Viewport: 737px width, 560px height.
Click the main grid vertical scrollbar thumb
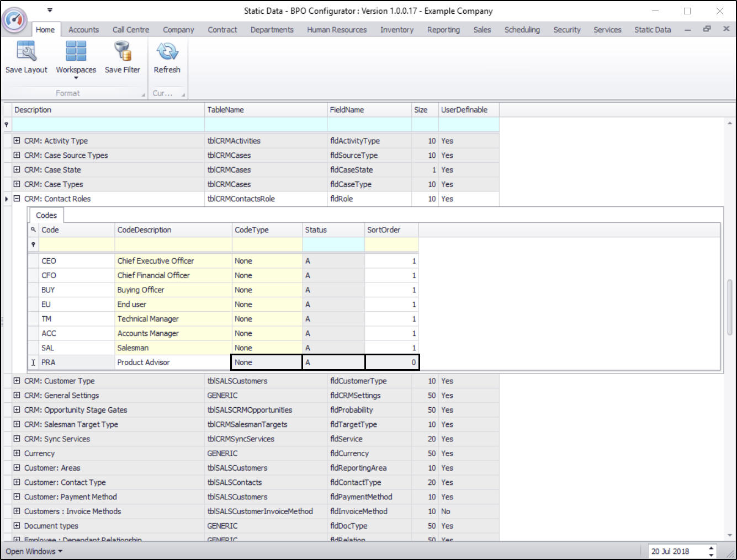point(730,306)
